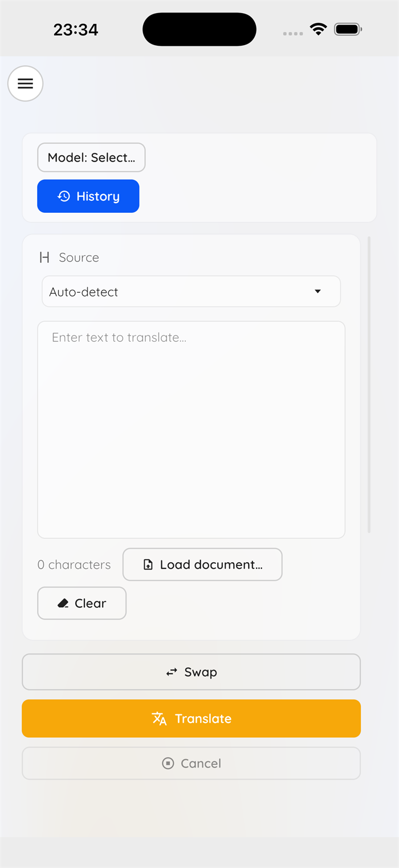This screenshot has height=868, width=399.
Task: Open the Model: Select... picker
Action: 91,158
